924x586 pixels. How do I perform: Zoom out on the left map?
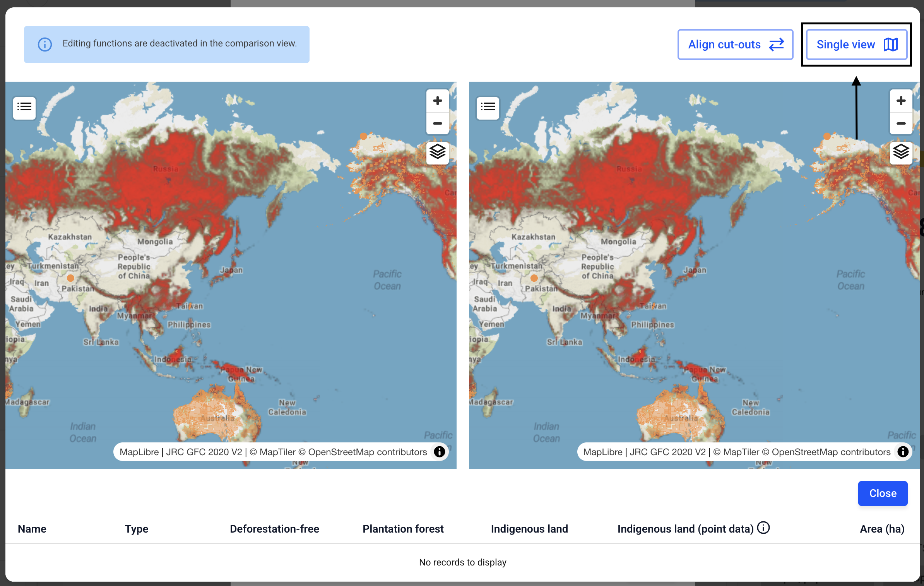point(437,123)
